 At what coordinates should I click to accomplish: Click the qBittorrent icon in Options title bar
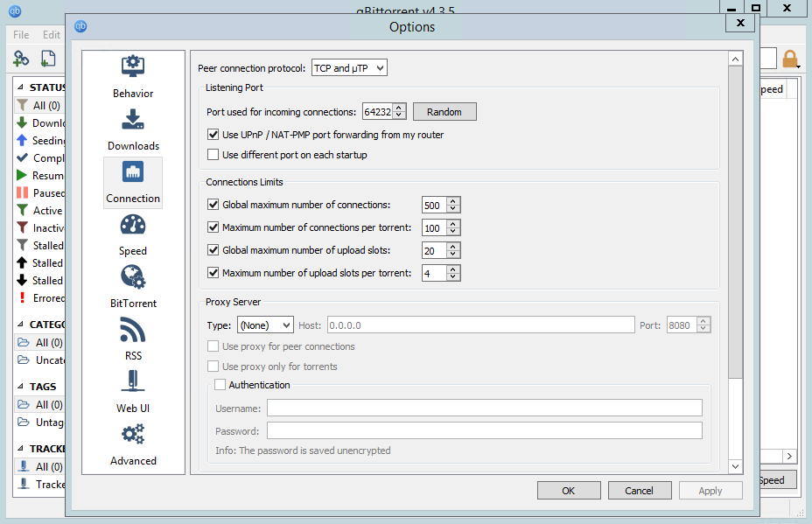coord(80,26)
